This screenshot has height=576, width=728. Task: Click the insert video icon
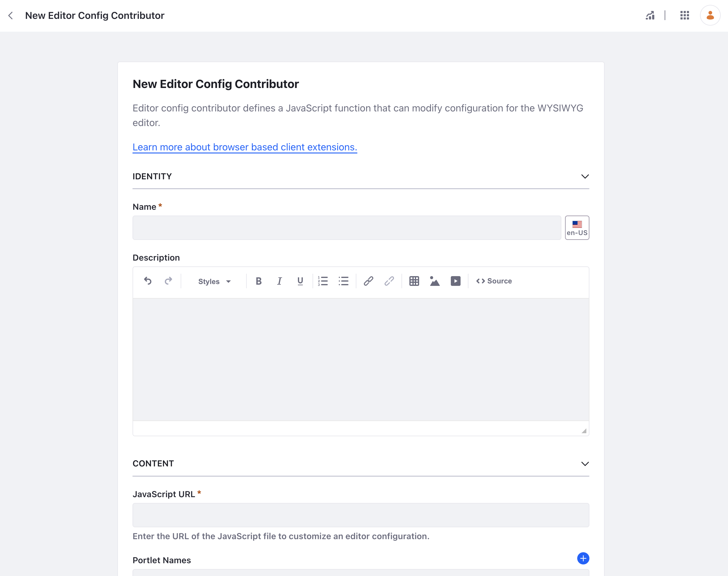tap(455, 281)
